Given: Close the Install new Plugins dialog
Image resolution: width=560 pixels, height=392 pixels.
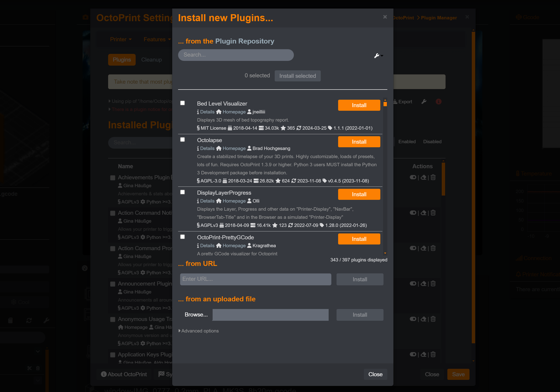Looking at the screenshot, I should point(375,374).
